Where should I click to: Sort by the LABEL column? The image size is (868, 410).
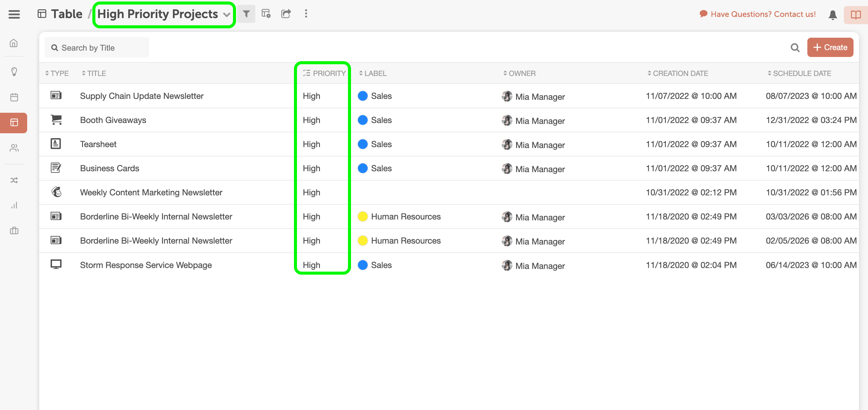(373, 73)
